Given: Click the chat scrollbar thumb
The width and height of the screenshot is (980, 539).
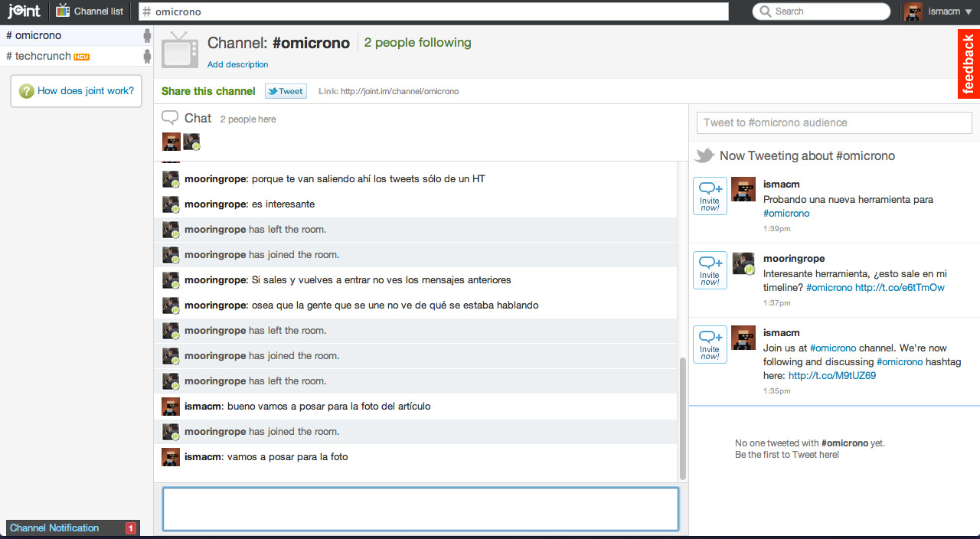Looking at the screenshot, I should click(682, 417).
